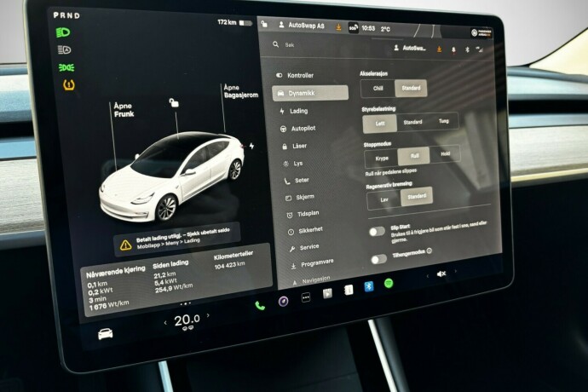The width and height of the screenshot is (588, 392).
Task: Decrease temperature with left arrow
Action: click(165, 323)
